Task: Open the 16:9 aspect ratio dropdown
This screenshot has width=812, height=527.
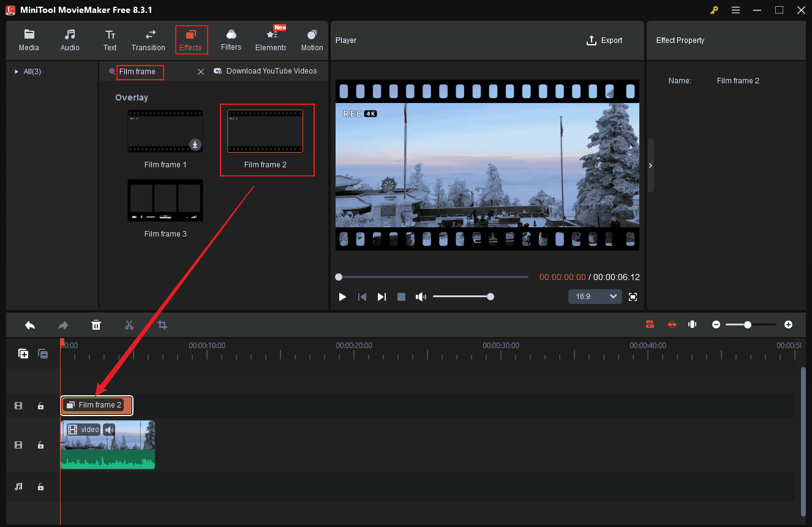Action: point(595,296)
